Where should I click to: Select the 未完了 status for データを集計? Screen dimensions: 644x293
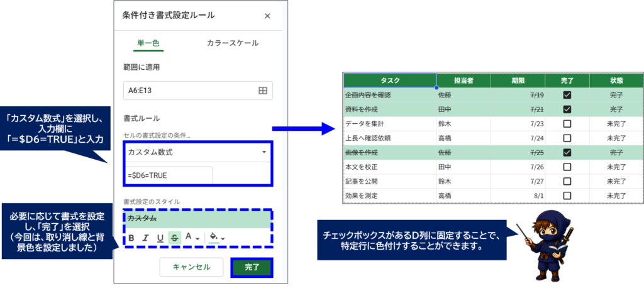(x=616, y=123)
